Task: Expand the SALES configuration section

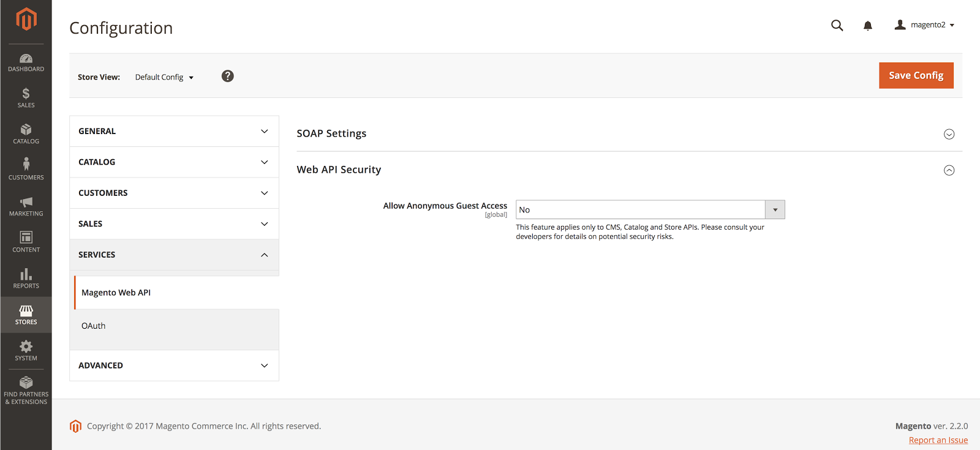Action: tap(174, 224)
